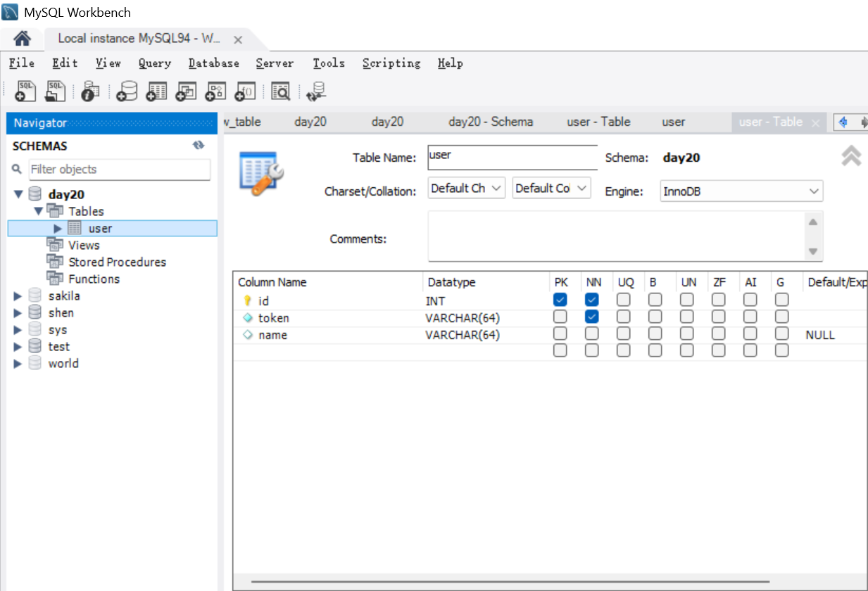Click the Filter objects search field
Image resolution: width=868 pixels, height=591 pixels.
[x=119, y=170]
